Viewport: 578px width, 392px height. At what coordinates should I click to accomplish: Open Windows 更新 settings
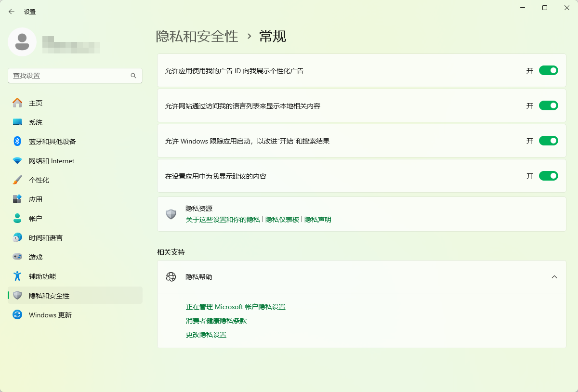75,315
